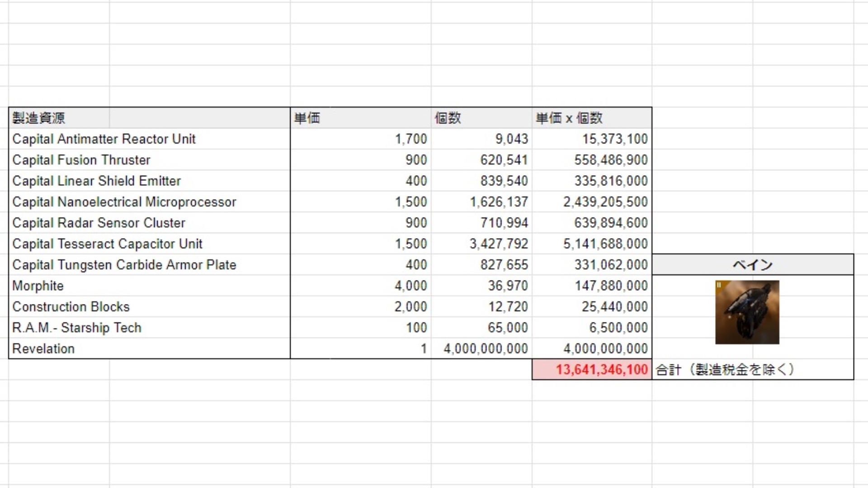Image resolution: width=868 pixels, height=488 pixels.
Task: Click the quantity cell 710,994
Action: [x=481, y=223]
